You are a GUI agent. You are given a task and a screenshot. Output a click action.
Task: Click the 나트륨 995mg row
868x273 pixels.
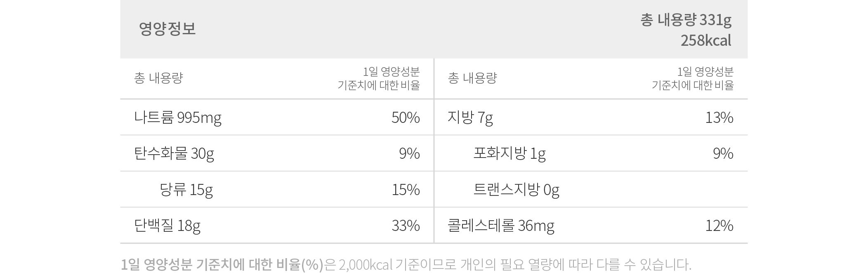277,118
